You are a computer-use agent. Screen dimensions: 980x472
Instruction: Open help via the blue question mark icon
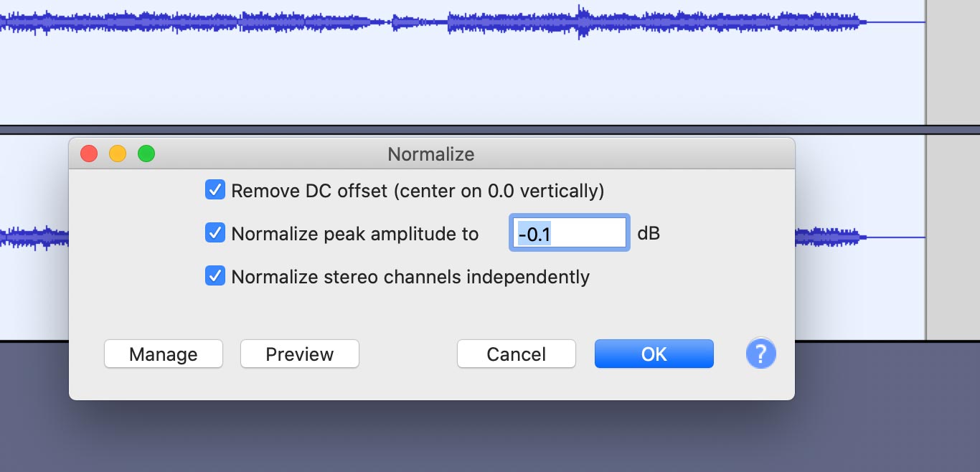761,354
